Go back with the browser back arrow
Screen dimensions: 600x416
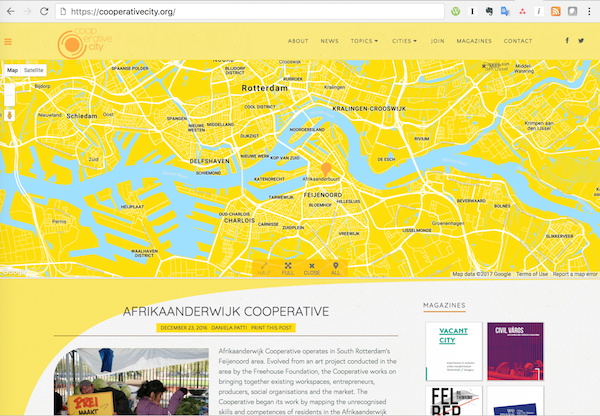(x=10, y=11)
